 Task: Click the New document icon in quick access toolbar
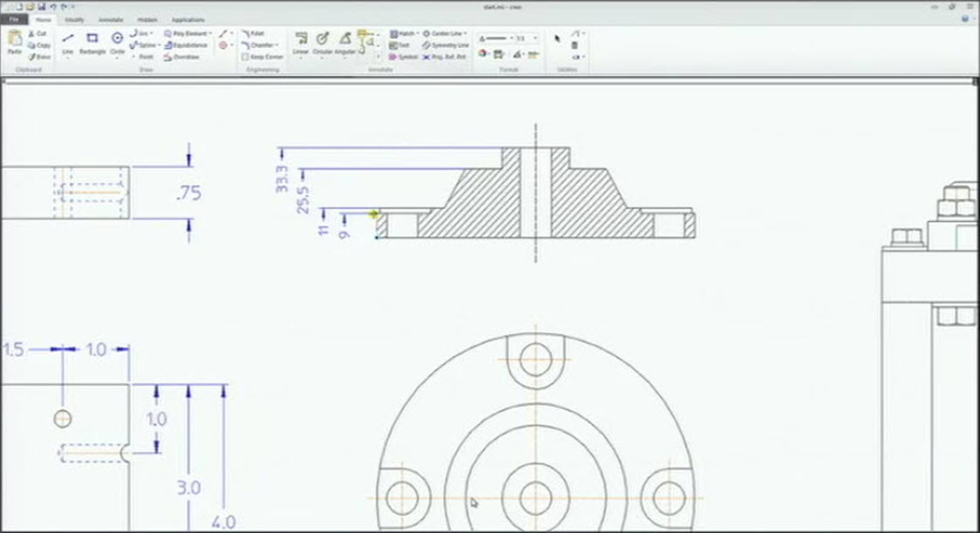pyautogui.click(x=19, y=6)
